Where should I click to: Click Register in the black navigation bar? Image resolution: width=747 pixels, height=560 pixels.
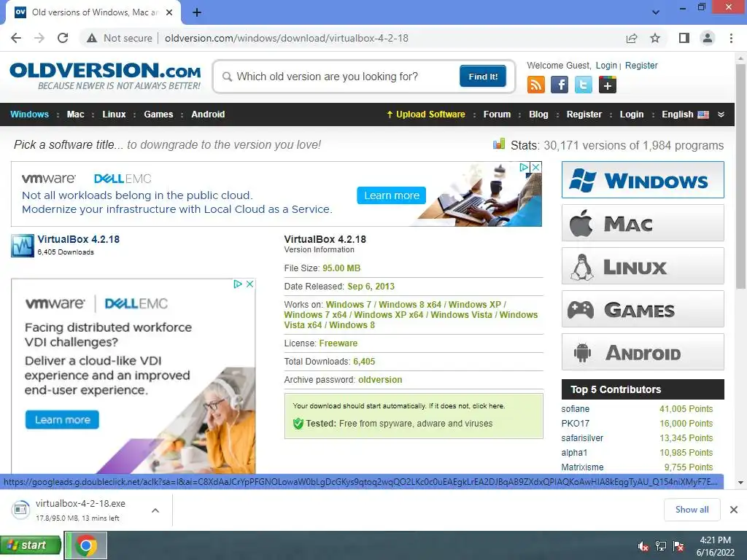point(584,114)
